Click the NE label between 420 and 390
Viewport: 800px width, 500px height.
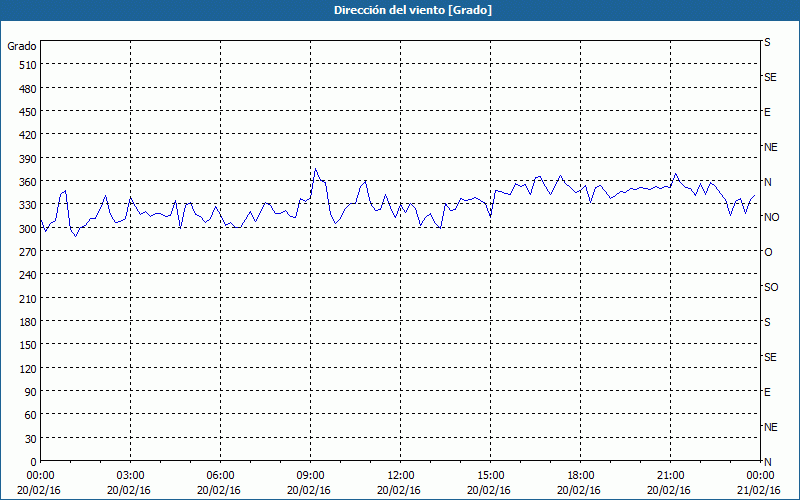tap(770, 147)
